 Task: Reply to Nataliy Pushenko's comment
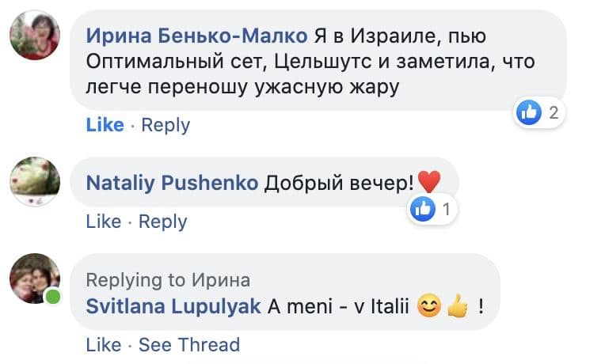coord(162,222)
